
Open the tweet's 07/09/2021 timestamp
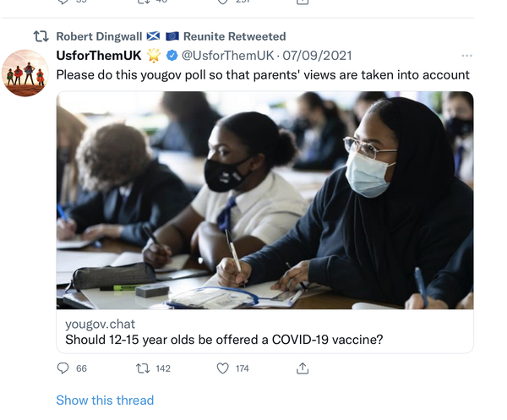(316, 56)
